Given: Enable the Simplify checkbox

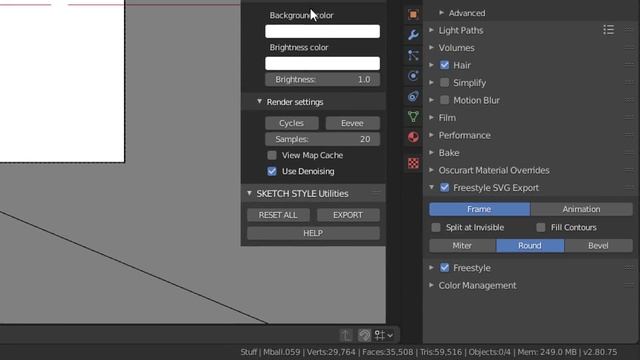Looking at the screenshot, I should point(444,82).
